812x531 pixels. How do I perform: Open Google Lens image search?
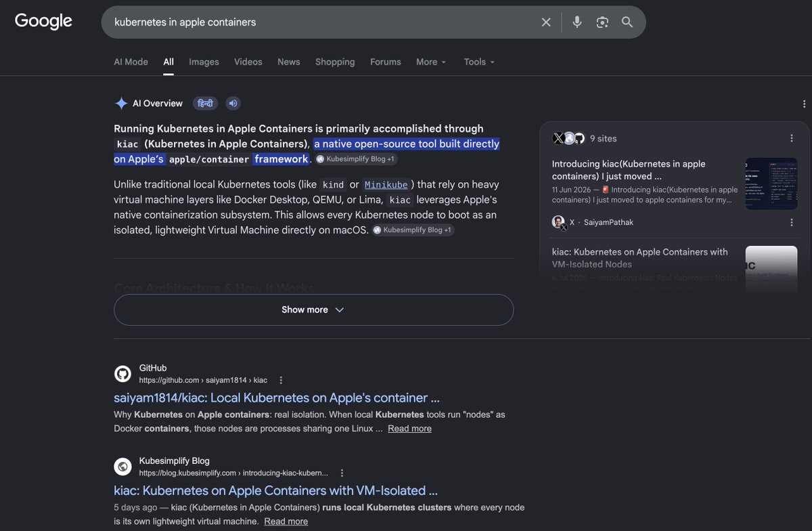(x=602, y=22)
